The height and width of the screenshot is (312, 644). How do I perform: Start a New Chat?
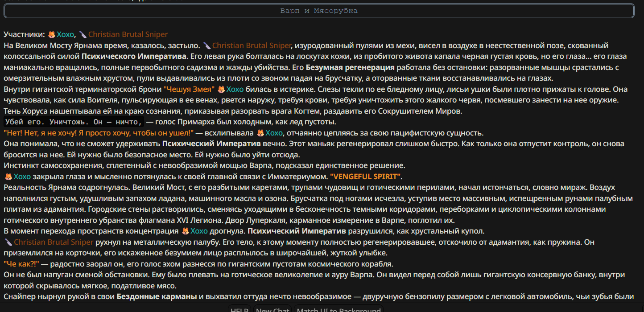point(272,310)
